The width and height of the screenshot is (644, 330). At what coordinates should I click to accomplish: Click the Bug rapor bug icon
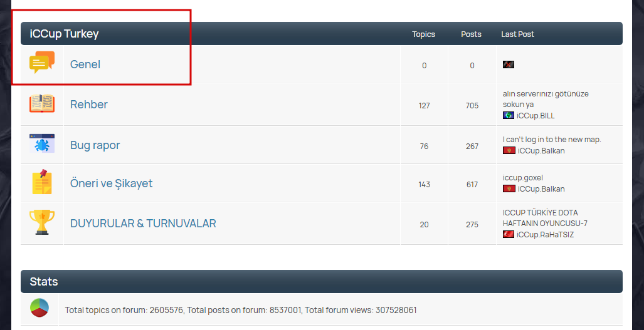point(42,143)
